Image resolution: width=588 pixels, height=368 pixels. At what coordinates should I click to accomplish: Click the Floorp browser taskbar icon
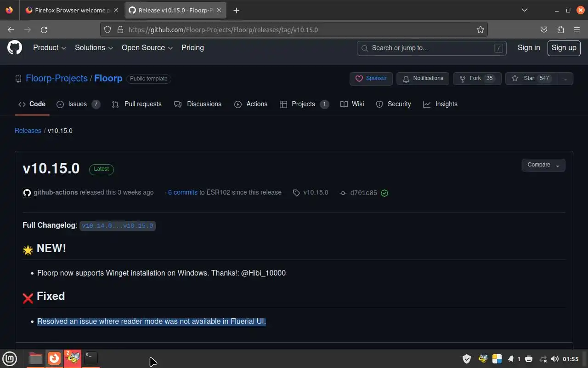coord(54,358)
